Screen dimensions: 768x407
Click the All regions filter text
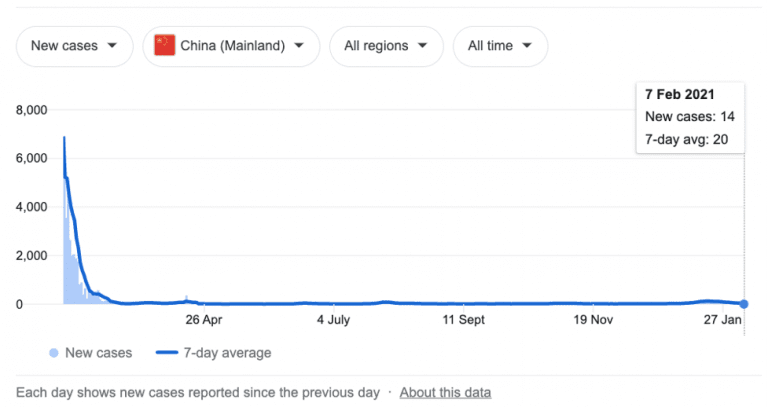(376, 46)
